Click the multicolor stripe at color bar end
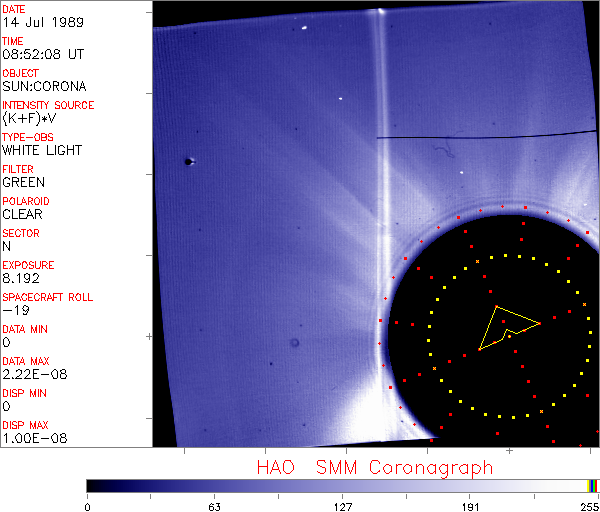This screenshot has width=600, height=512. [592, 486]
